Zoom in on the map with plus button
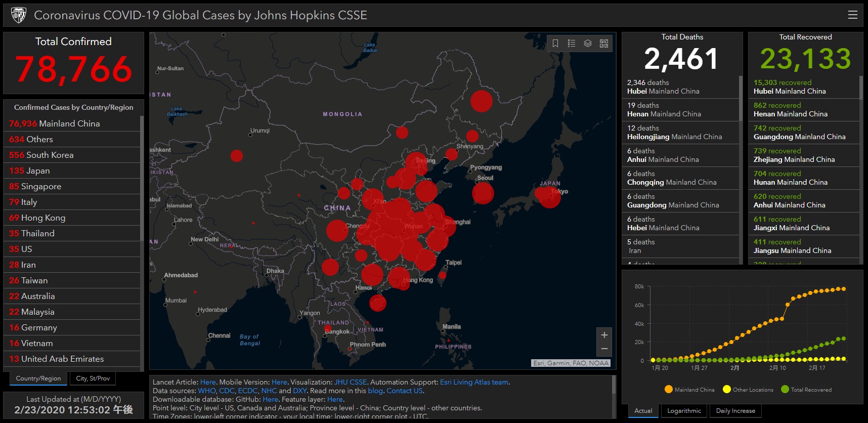The image size is (868, 423). 604,335
